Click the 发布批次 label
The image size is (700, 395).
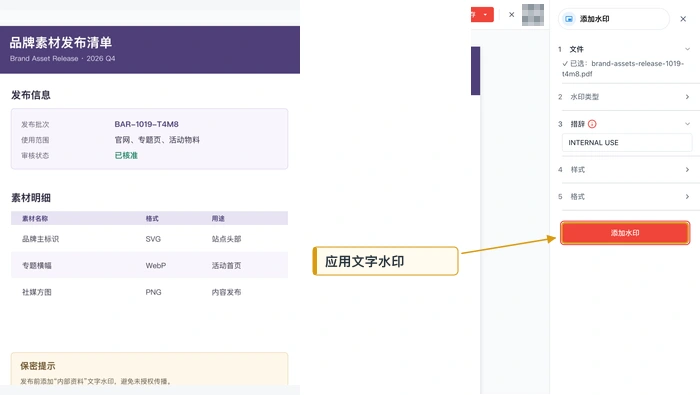[35, 124]
